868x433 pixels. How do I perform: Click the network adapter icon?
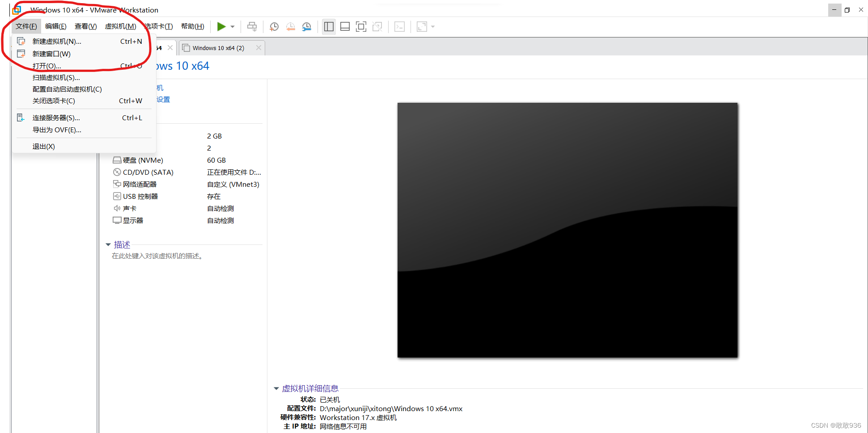pyautogui.click(x=117, y=184)
